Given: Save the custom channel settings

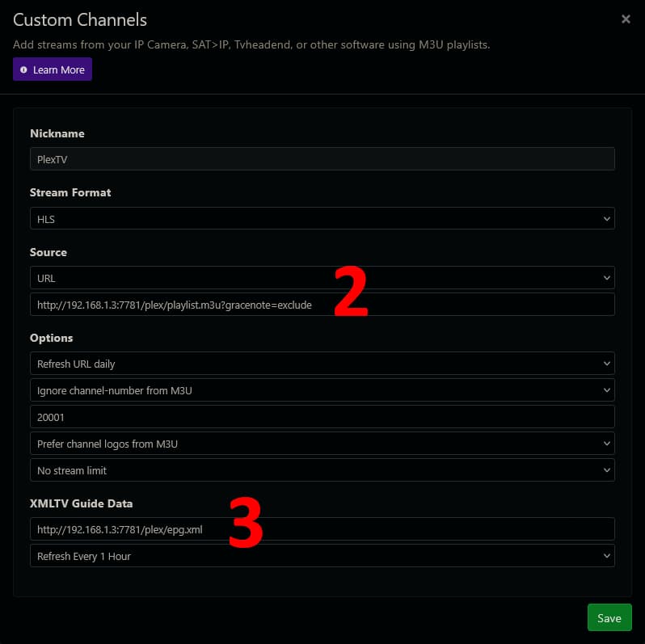Looking at the screenshot, I should click(609, 618).
